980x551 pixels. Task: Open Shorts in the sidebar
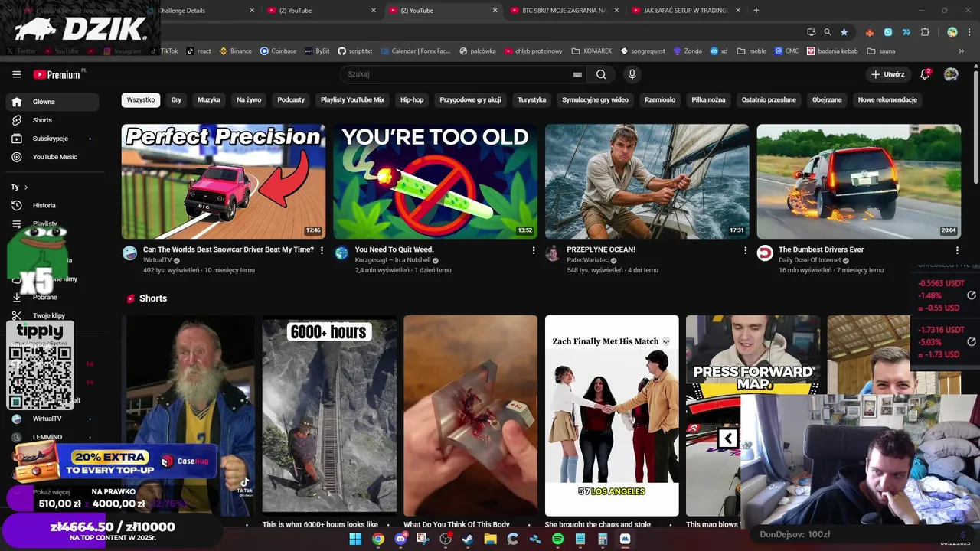tap(52, 120)
